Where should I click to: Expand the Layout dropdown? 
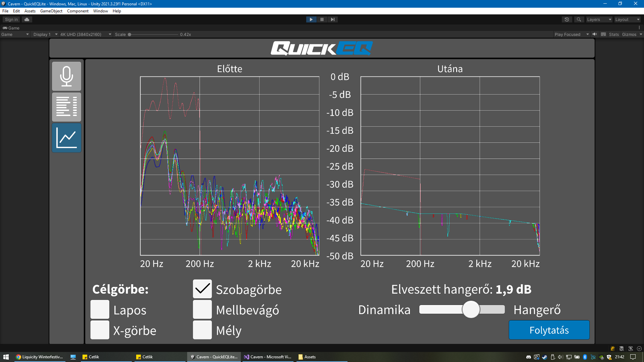pyautogui.click(x=627, y=19)
